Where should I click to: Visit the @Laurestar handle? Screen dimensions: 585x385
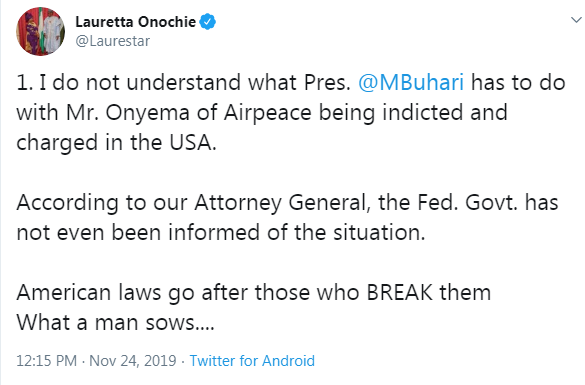pyautogui.click(x=112, y=41)
